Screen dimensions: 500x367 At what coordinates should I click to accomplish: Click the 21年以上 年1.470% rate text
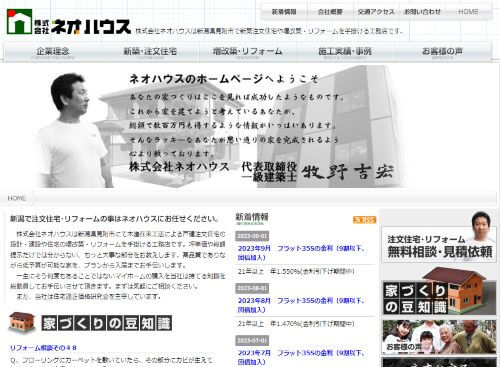[296, 324]
